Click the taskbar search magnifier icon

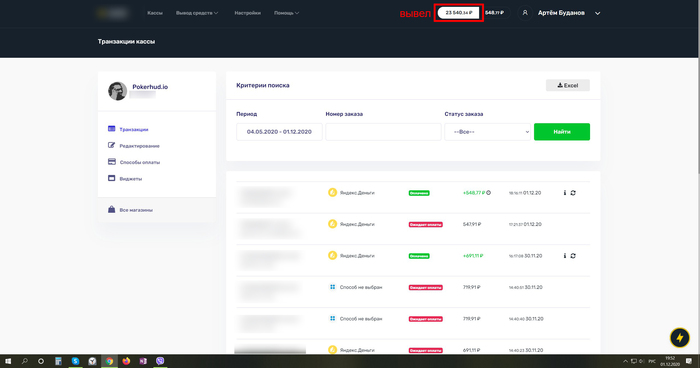(25, 361)
